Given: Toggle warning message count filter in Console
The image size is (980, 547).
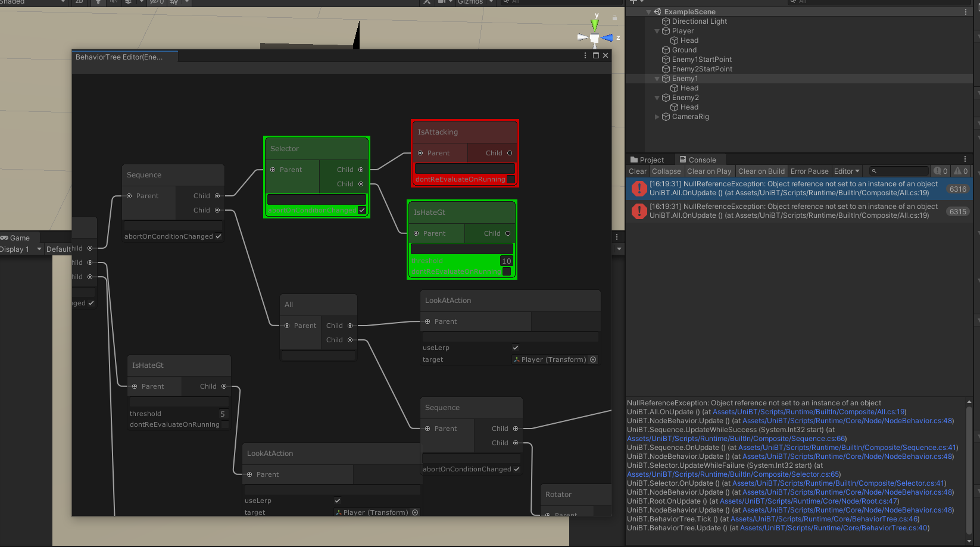Looking at the screenshot, I should tap(961, 171).
